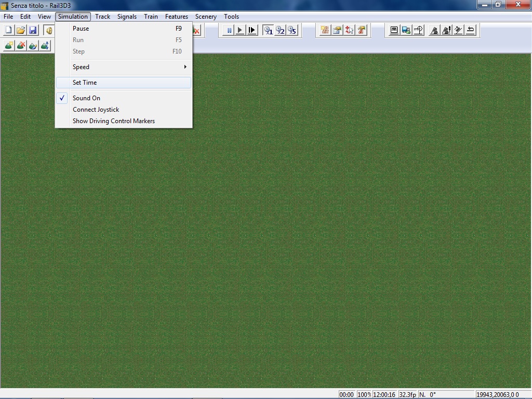
Task: Expand the Speed submenu
Action: [124, 67]
